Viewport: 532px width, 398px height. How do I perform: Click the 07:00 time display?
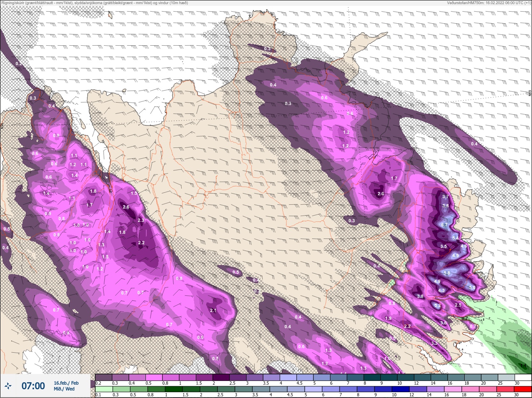(x=33, y=386)
